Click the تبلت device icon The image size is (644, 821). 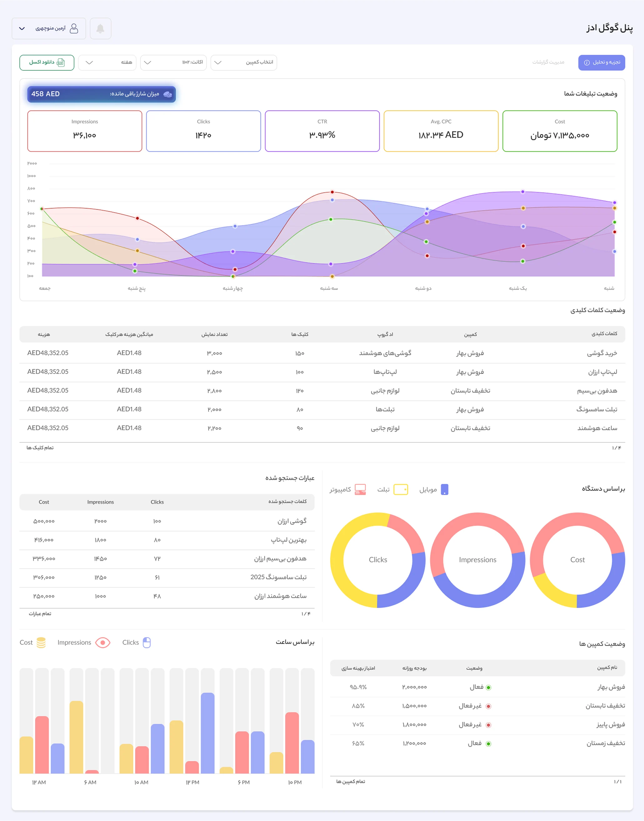point(400,490)
